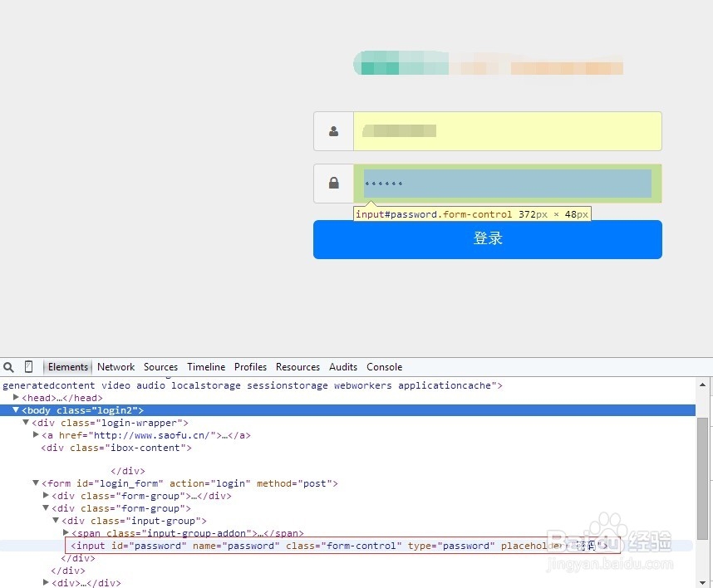Open the Profiles tab
The height and width of the screenshot is (588, 713).
(x=250, y=367)
